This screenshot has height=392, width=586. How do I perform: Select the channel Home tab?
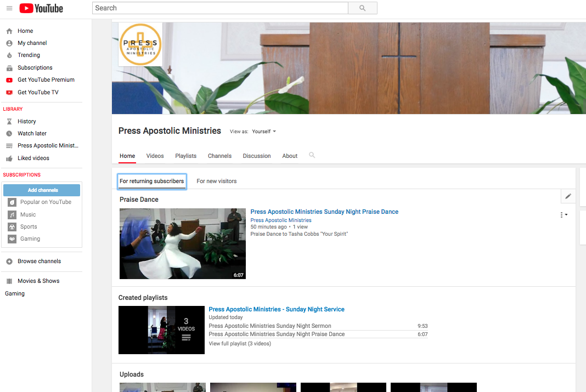click(127, 156)
